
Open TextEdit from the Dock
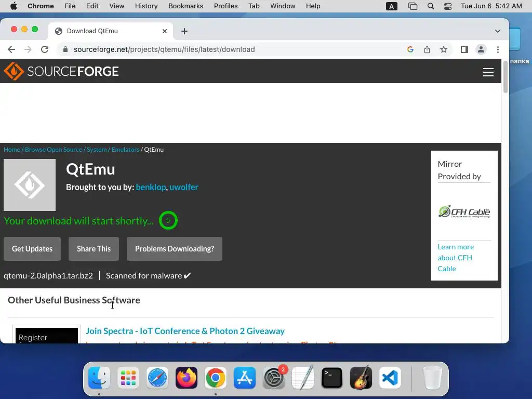click(x=303, y=378)
